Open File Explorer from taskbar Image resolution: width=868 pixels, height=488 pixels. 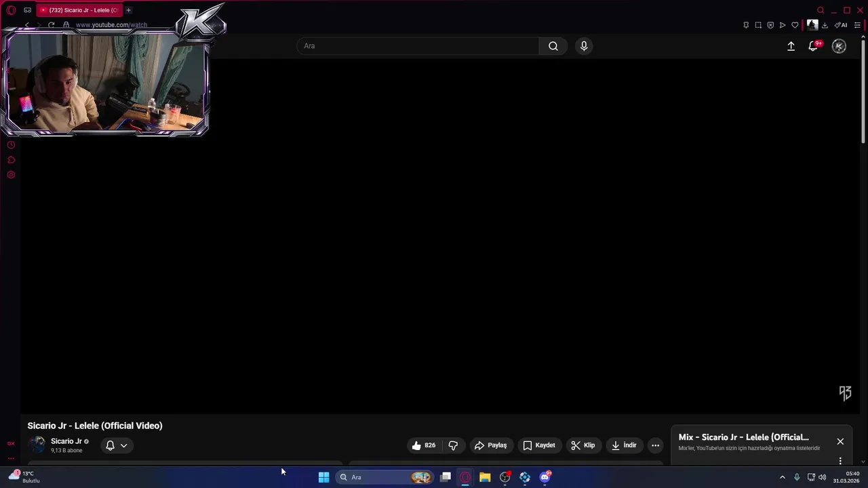pos(485,477)
